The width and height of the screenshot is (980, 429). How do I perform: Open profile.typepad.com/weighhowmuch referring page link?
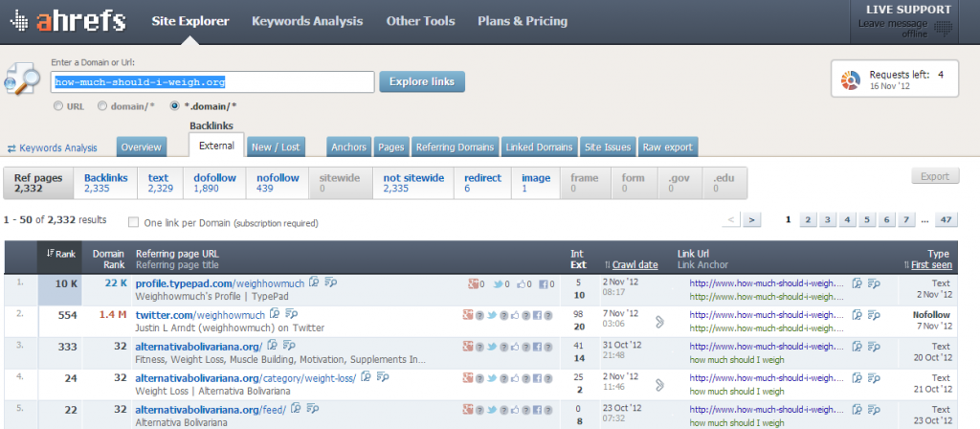220,283
